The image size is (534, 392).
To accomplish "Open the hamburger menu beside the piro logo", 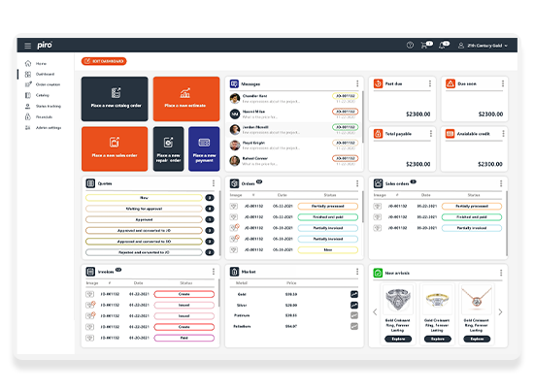I will click(28, 46).
